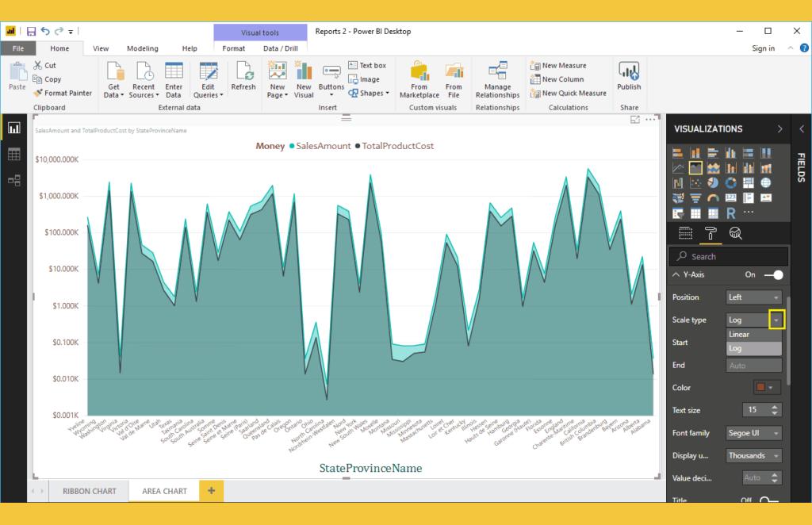Open the Y-Axis Color swatch picker
812x525 pixels.
(767, 388)
